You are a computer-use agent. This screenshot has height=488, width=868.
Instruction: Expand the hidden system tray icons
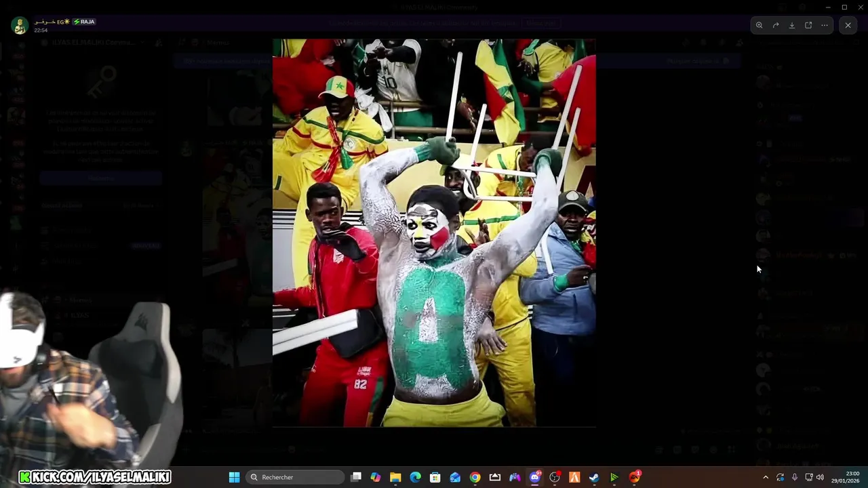[766, 477]
